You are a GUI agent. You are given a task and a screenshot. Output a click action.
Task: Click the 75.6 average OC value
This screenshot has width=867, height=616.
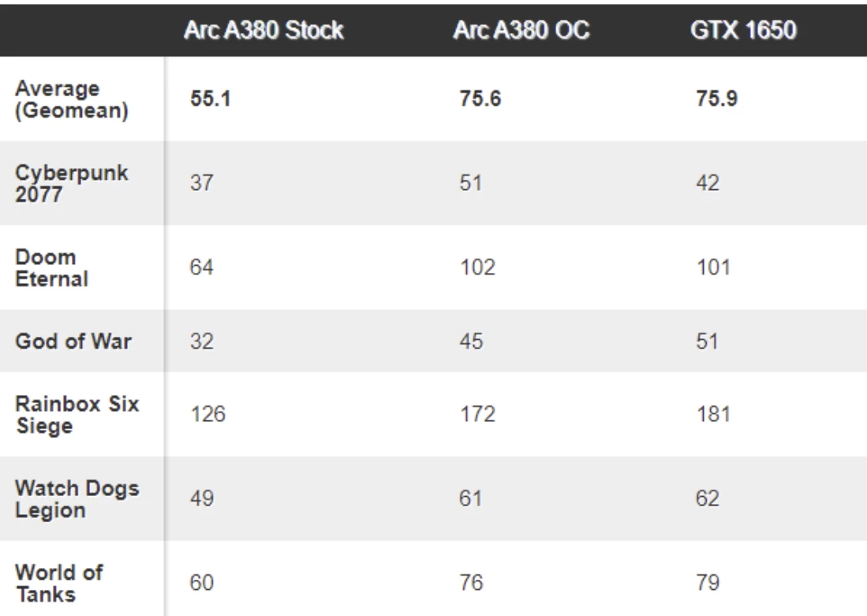pos(480,99)
